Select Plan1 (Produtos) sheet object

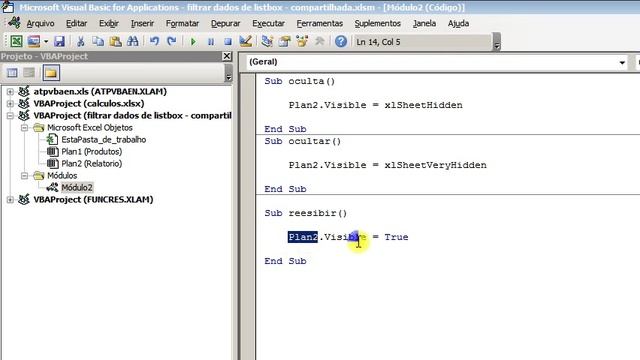[91, 151]
